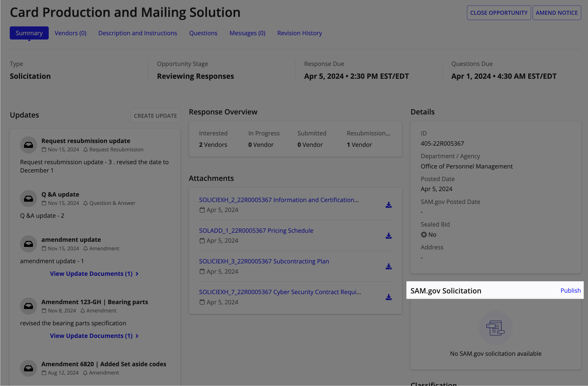This screenshot has width=588, height=386.
Task: Click the Amendment 6820 inbox icon
Action: click(x=29, y=368)
